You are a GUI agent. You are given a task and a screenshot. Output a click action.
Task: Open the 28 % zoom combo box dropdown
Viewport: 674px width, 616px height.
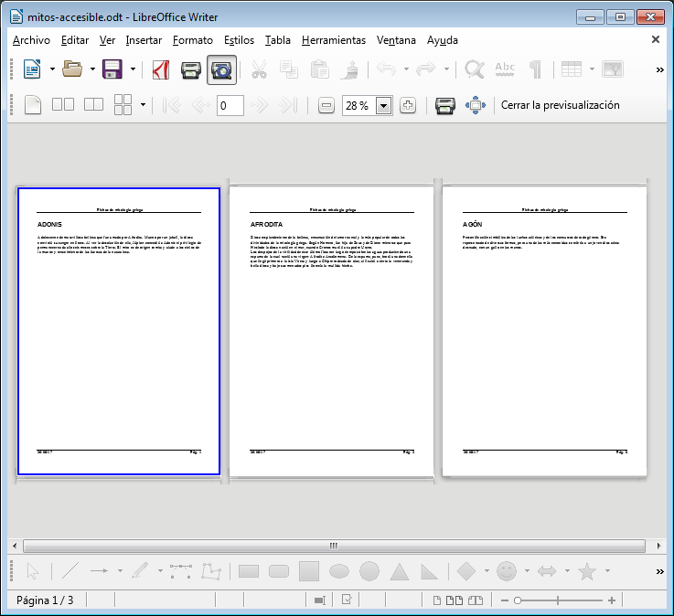[383, 106]
